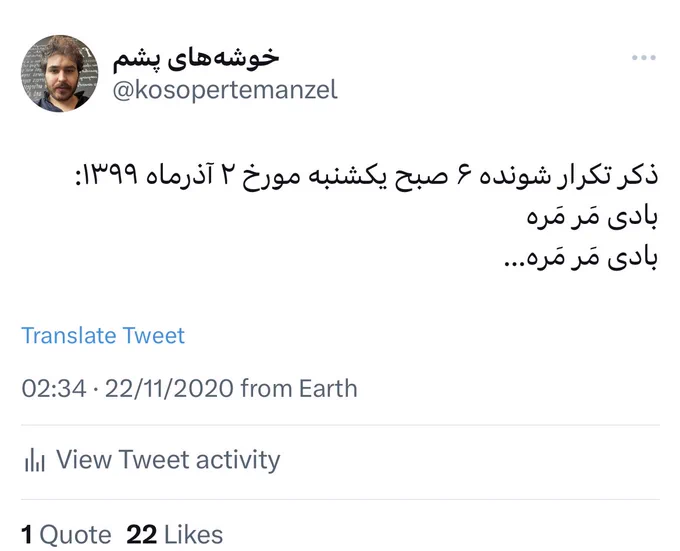Open the profile via display name خوشه‌های پشم
680x551 pixels.
(196, 59)
